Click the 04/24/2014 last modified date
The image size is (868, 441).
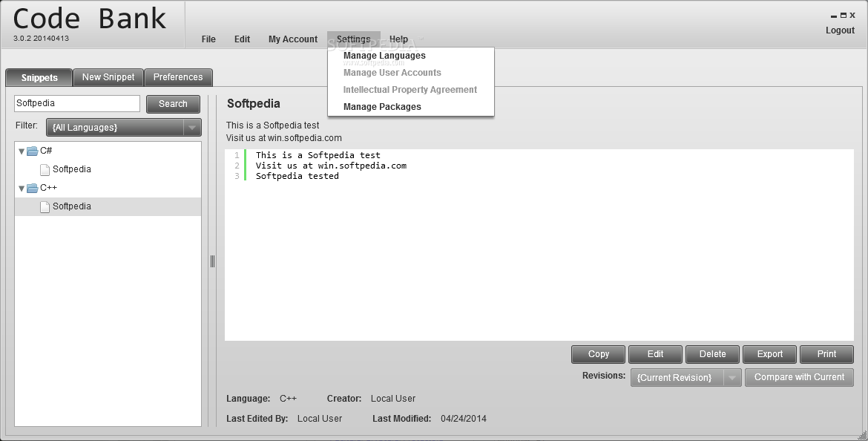click(x=464, y=419)
